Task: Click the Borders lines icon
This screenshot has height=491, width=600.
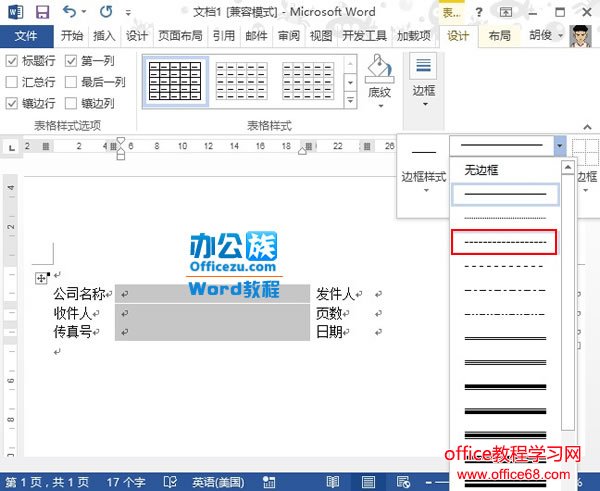Action: [x=423, y=66]
